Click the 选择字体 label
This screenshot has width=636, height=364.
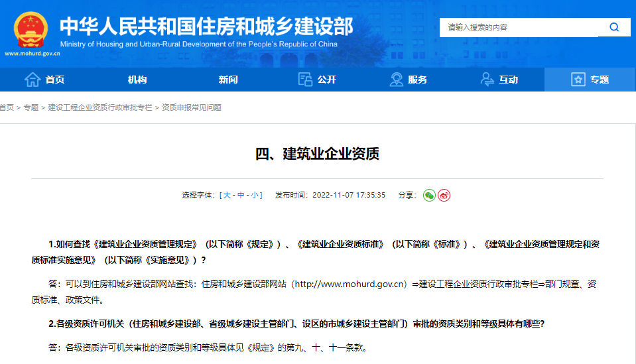tap(198, 196)
